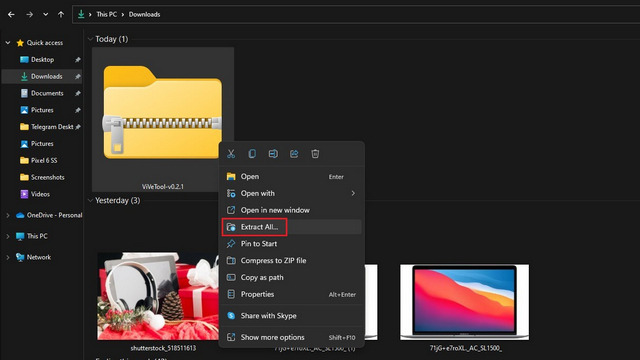640x360 pixels.
Task: Click the shutterstock_518511613 file name
Action: click(163, 348)
